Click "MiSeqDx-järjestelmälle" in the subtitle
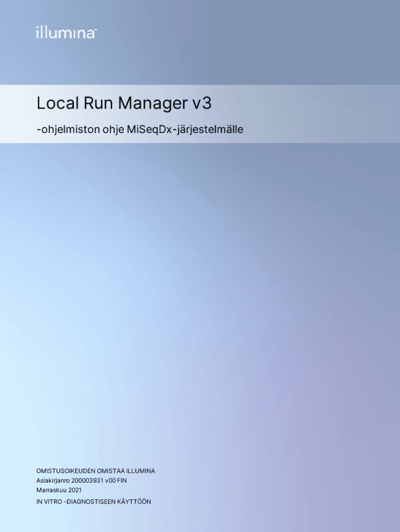Image resolution: width=400 pixels, height=532 pixels. click(181, 128)
